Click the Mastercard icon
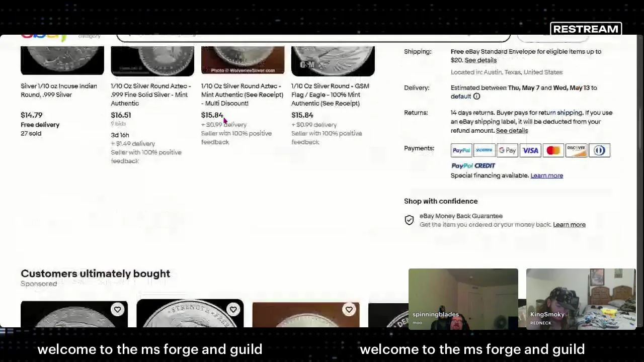This screenshot has height=362, width=644. (x=553, y=150)
